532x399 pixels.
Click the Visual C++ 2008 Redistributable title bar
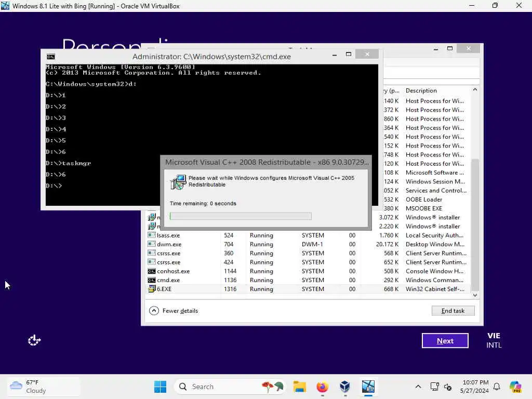click(x=267, y=162)
